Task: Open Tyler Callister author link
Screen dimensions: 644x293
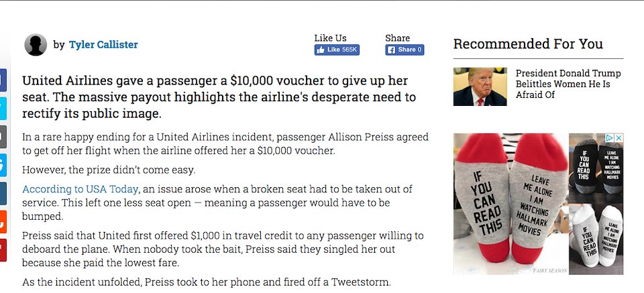Action: (x=103, y=45)
